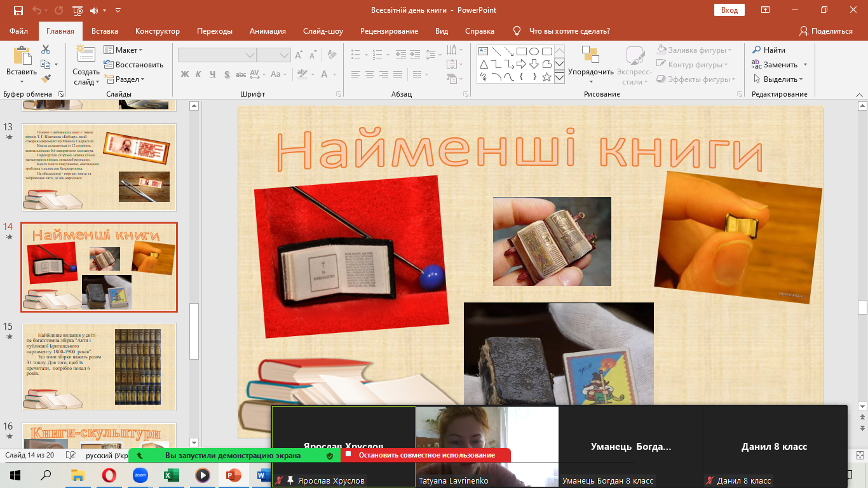Open the Заменить dropdown arrow

coord(805,65)
